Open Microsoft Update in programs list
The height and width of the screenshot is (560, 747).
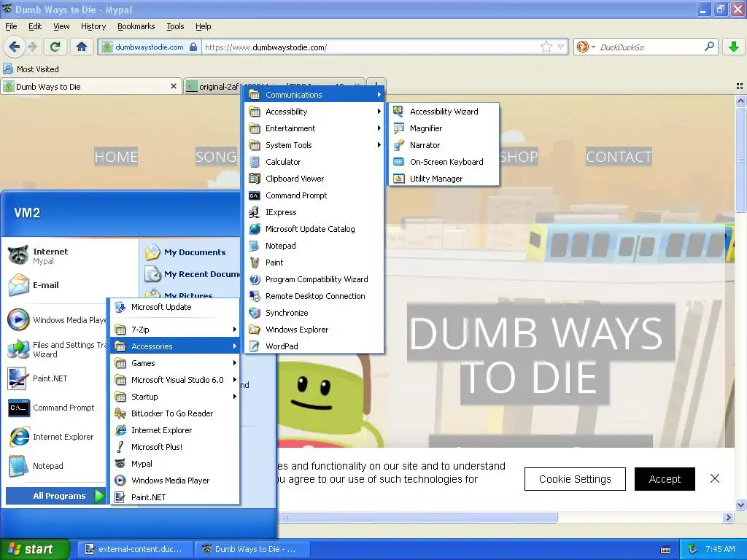[x=175, y=307]
